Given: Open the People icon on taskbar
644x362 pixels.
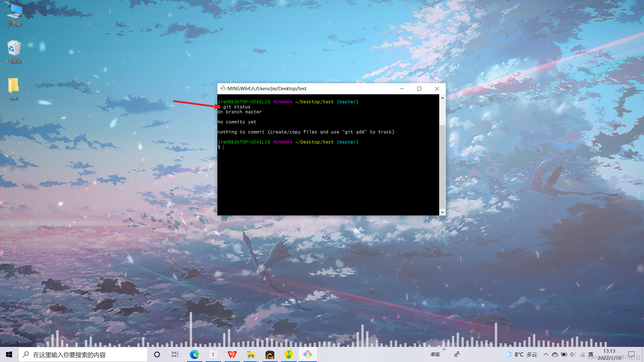Looking at the screenshot, I should pyautogui.click(x=457, y=354).
